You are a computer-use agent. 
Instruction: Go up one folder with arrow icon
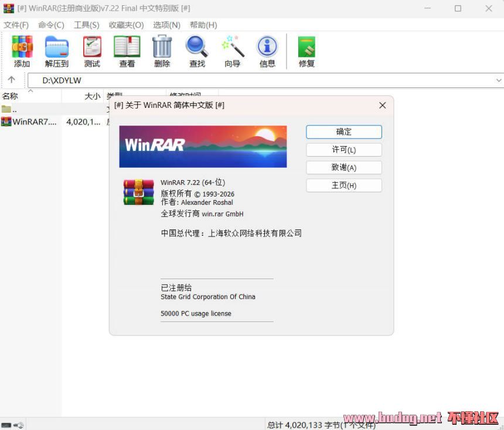click(x=12, y=80)
